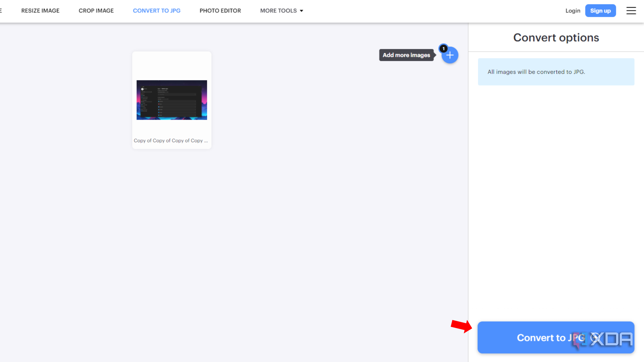Click the image count badge showing 1
Viewport: 644px width, 362px height.
pos(443,49)
